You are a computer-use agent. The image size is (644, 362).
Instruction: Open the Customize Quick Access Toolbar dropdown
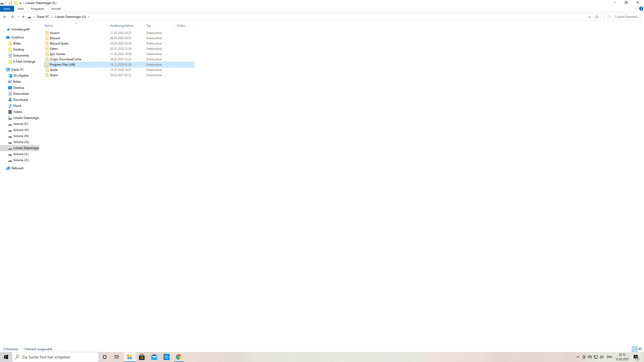point(21,3)
